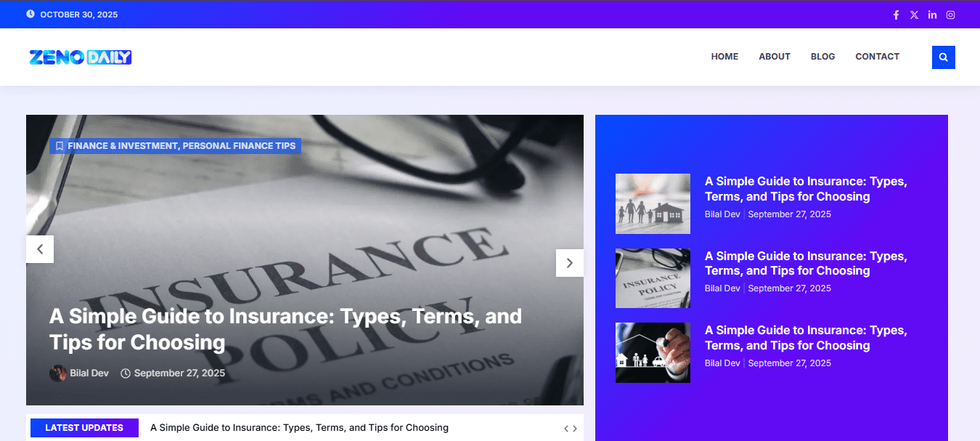The height and width of the screenshot is (441, 980).
Task: Click the Zeno Daily logo
Action: 80,57
